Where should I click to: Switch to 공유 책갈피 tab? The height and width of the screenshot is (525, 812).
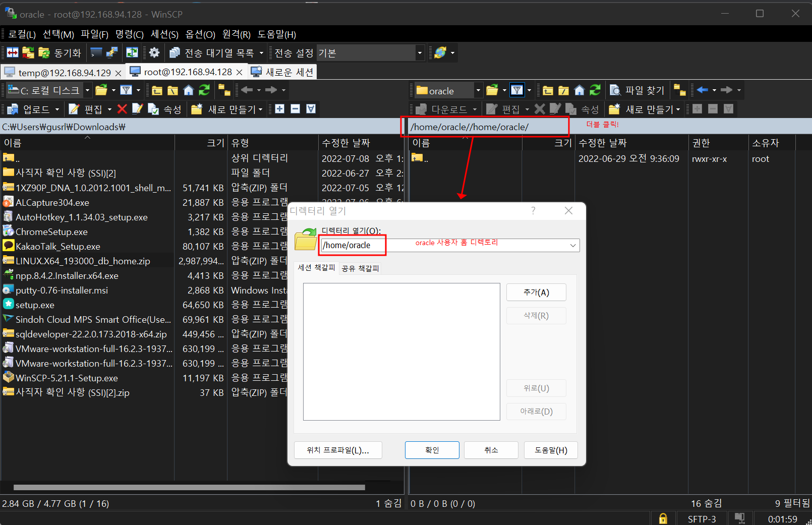click(x=360, y=268)
